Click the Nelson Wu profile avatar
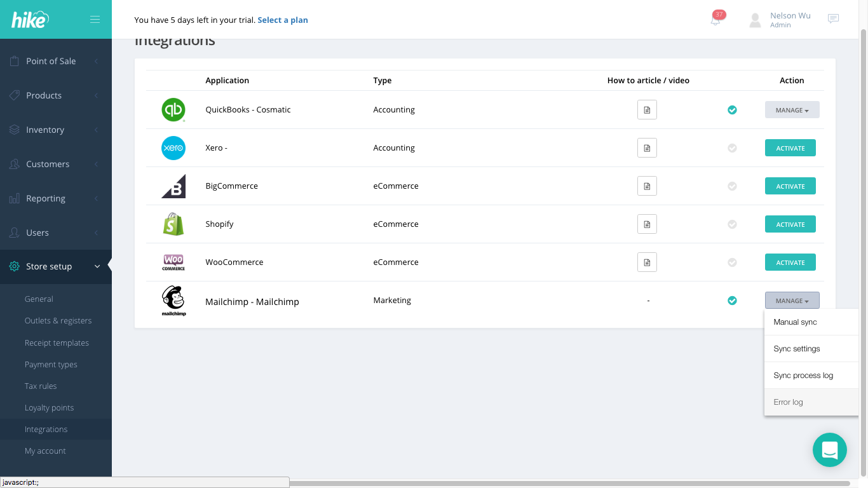The height and width of the screenshot is (488, 868). tap(755, 20)
